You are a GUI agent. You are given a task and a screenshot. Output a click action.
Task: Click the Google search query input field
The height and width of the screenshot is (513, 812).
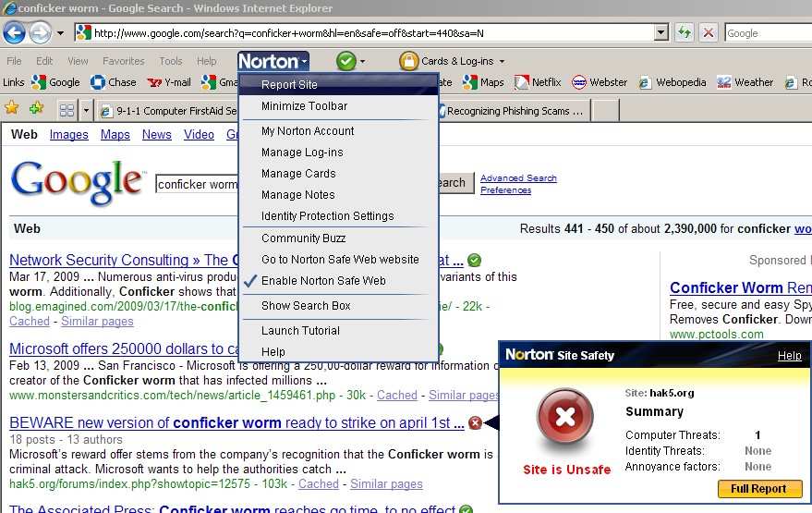(197, 184)
